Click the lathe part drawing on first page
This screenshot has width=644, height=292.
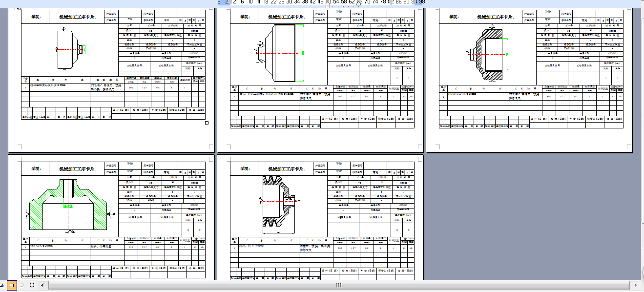click(x=71, y=49)
